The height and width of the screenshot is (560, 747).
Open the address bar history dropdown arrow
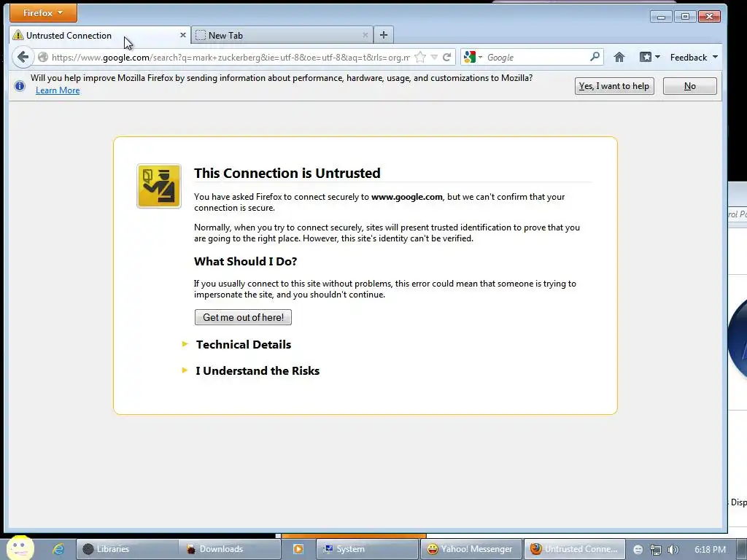point(434,57)
